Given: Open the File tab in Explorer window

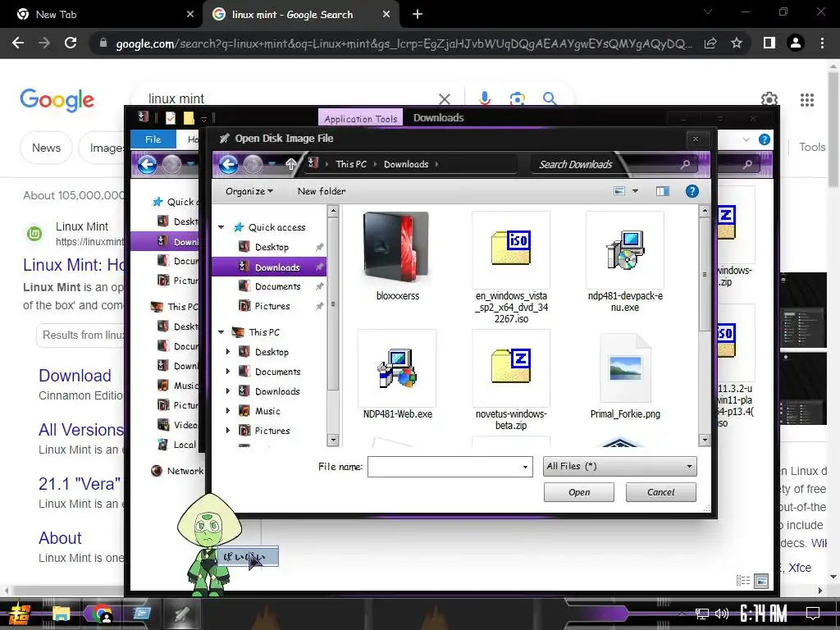Looking at the screenshot, I should [x=153, y=139].
